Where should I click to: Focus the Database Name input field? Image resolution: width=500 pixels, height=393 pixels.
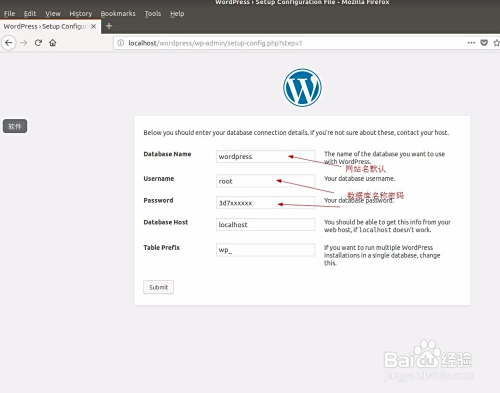(265, 156)
